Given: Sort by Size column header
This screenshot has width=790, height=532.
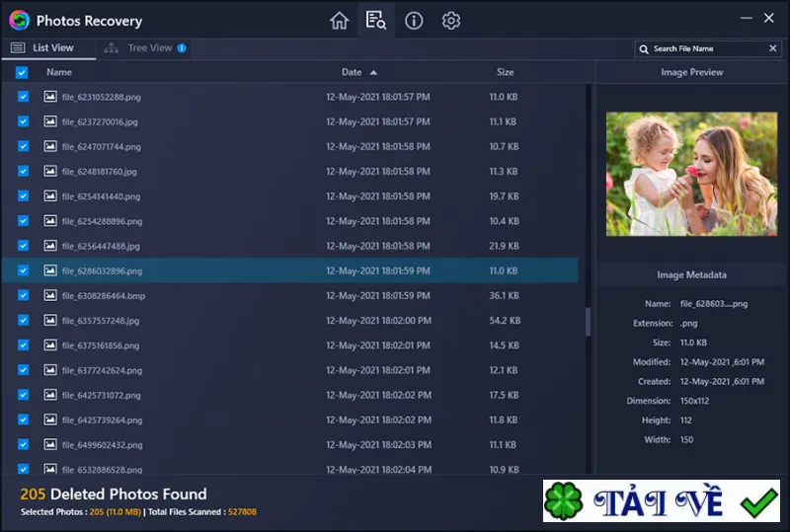Looking at the screenshot, I should [x=506, y=72].
